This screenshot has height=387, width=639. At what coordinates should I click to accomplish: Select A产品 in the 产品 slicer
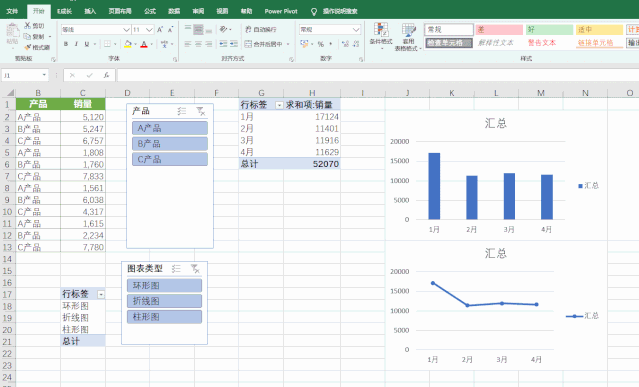(x=170, y=128)
